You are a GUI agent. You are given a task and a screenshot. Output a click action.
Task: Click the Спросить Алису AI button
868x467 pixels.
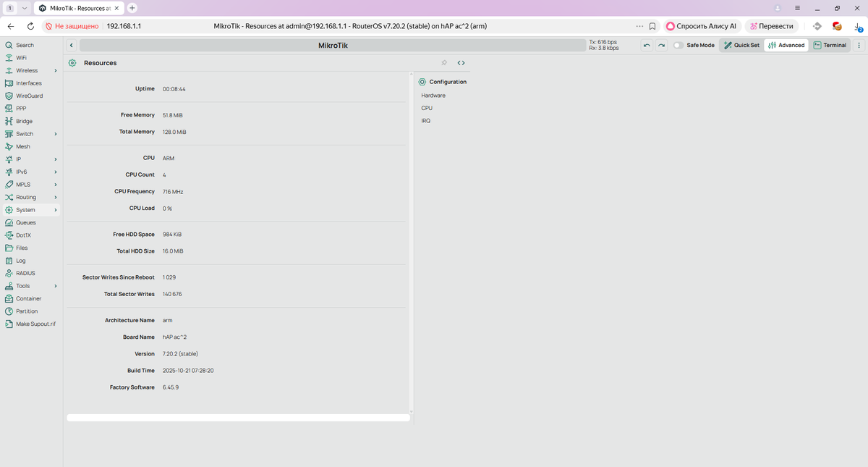tap(702, 26)
